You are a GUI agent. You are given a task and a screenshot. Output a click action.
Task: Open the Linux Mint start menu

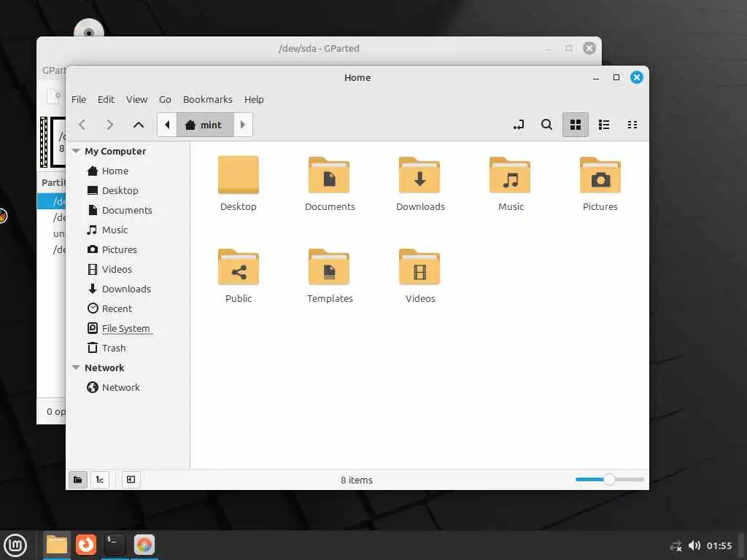[x=16, y=545]
